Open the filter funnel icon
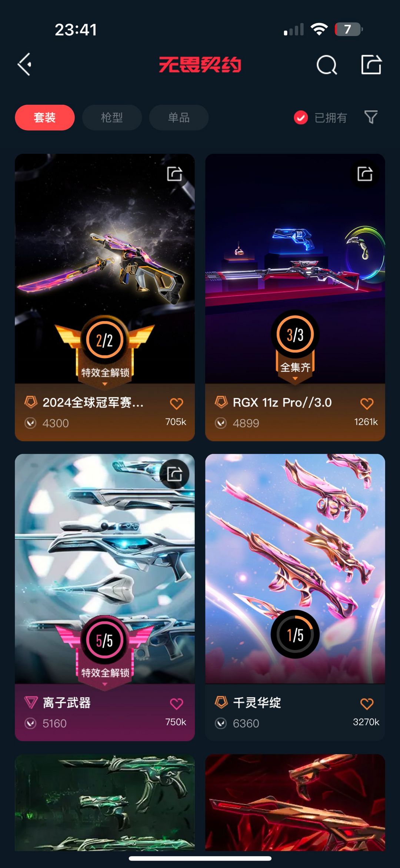The height and width of the screenshot is (868, 400). (x=371, y=117)
